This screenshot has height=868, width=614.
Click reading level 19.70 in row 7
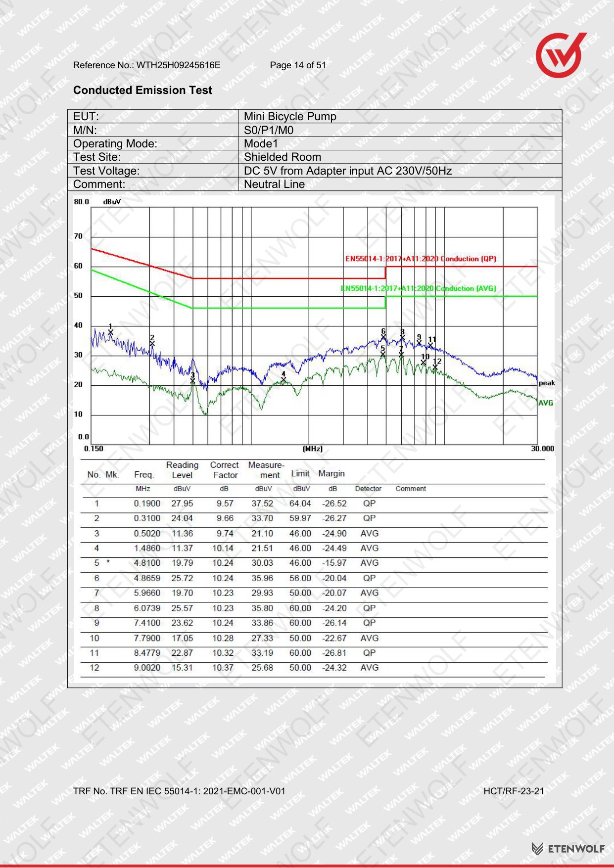pyautogui.click(x=182, y=593)
